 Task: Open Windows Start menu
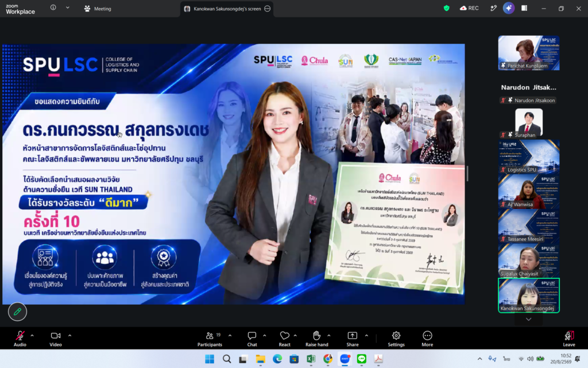210,359
